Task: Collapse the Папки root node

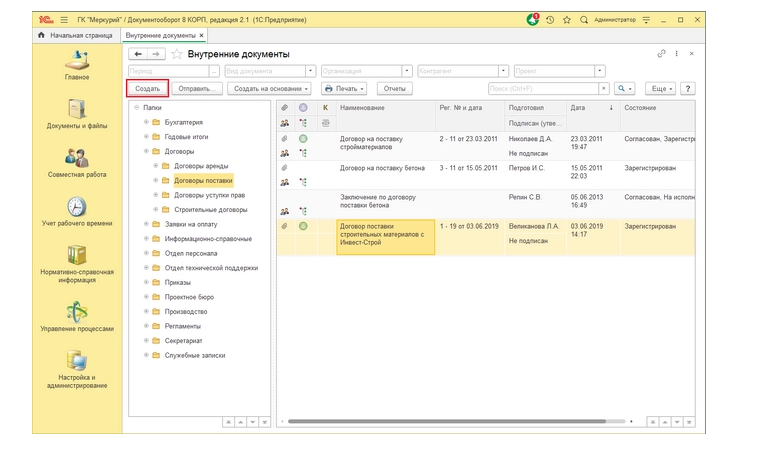Action: (136, 107)
